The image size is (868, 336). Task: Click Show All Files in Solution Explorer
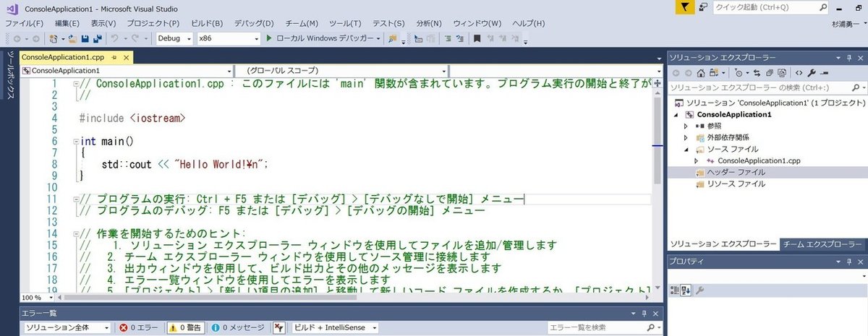click(x=782, y=73)
